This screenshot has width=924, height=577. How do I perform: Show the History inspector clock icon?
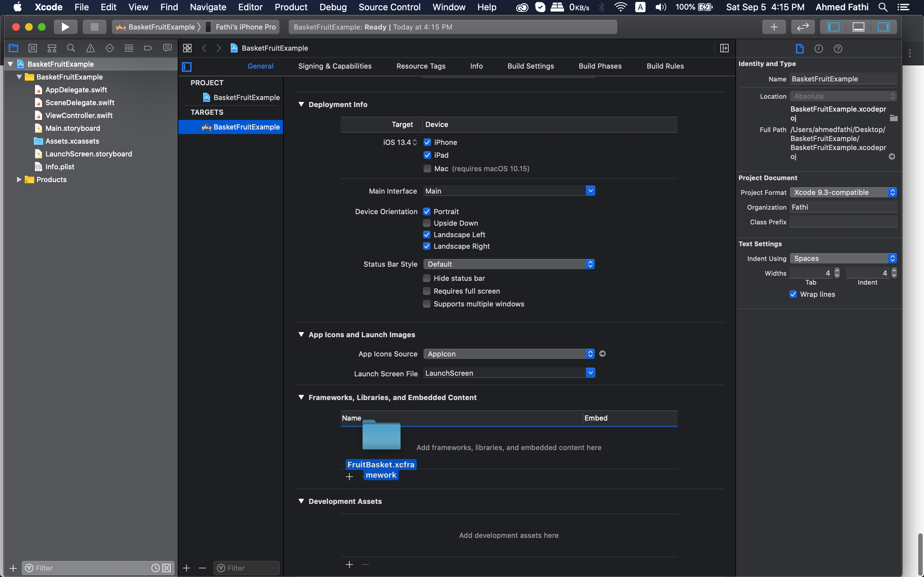click(818, 48)
